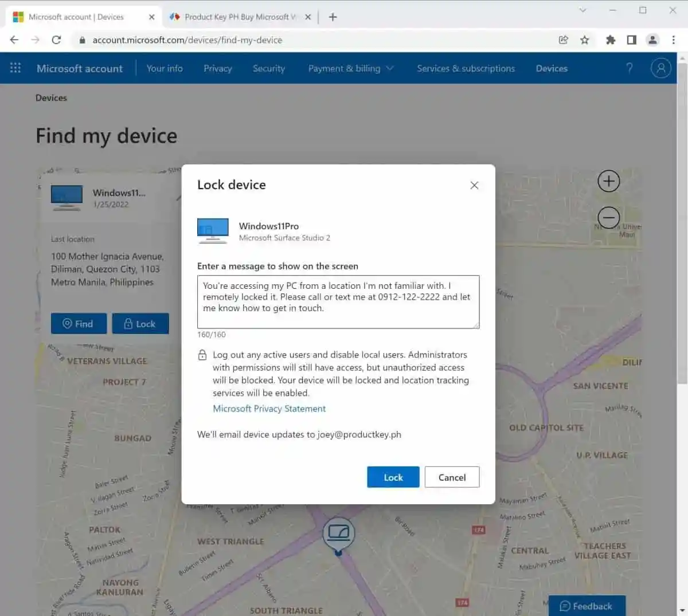
Task: Click the share page icon in address bar
Action: point(563,40)
